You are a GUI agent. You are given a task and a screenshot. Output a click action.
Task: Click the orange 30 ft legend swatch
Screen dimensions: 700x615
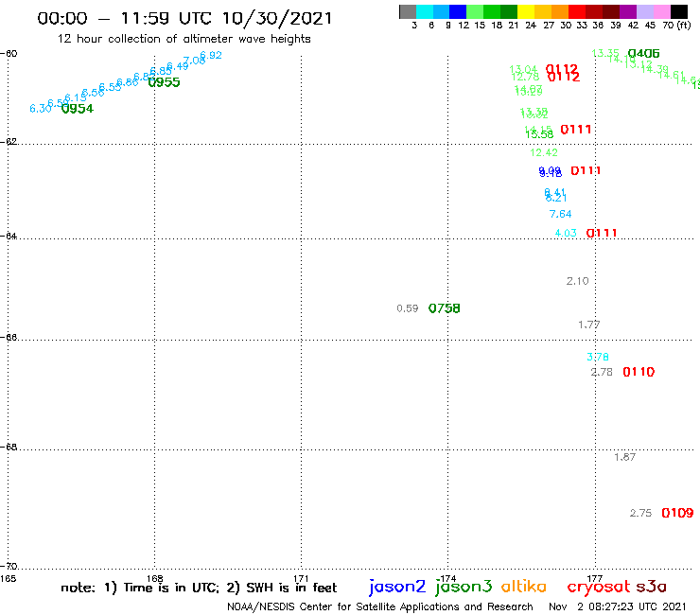point(560,11)
